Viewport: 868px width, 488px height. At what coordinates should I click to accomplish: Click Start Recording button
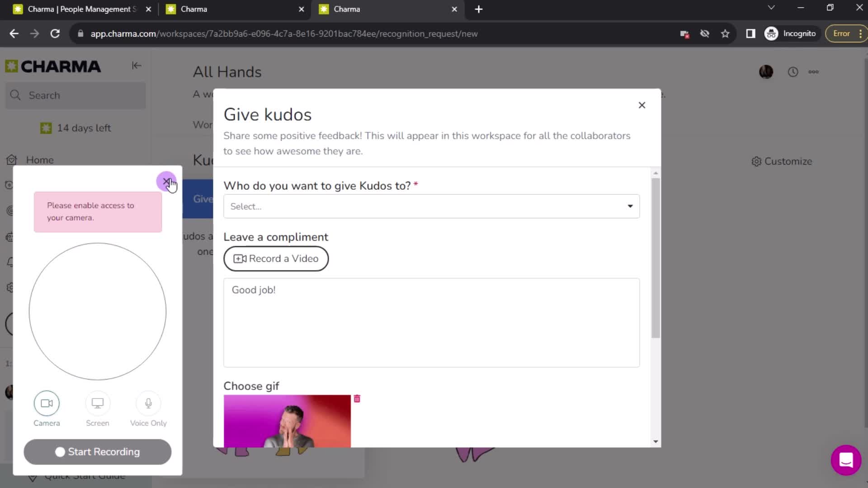[x=98, y=452]
